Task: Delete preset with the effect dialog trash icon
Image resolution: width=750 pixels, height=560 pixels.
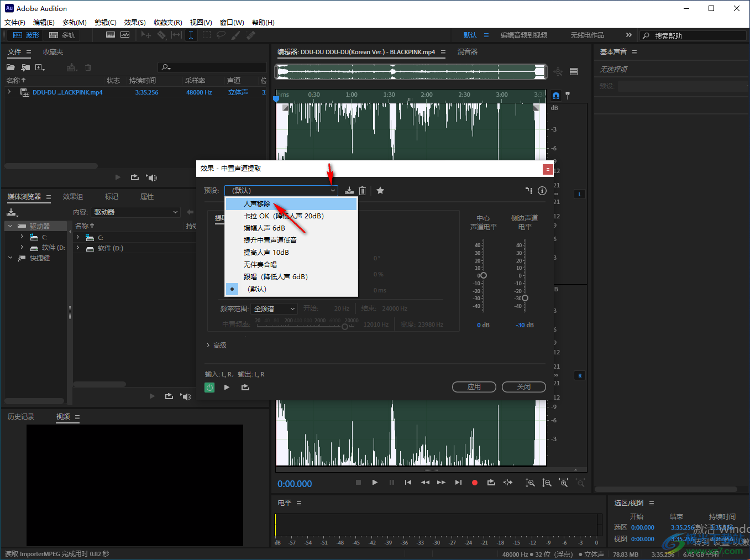Action: (x=363, y=191)
